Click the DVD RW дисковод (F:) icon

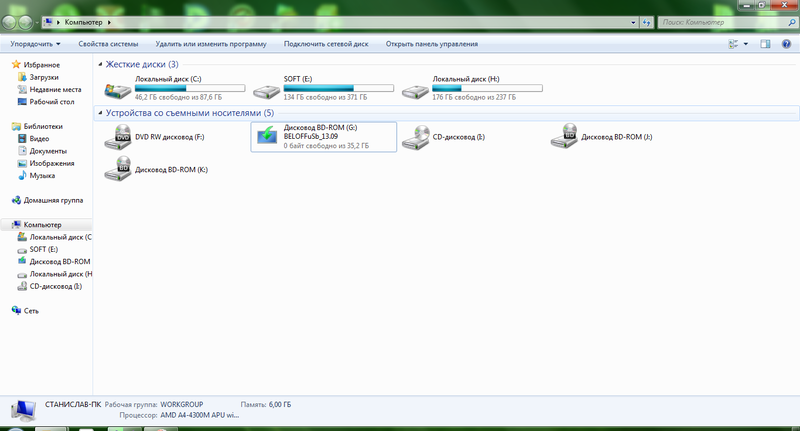point(118,138)
